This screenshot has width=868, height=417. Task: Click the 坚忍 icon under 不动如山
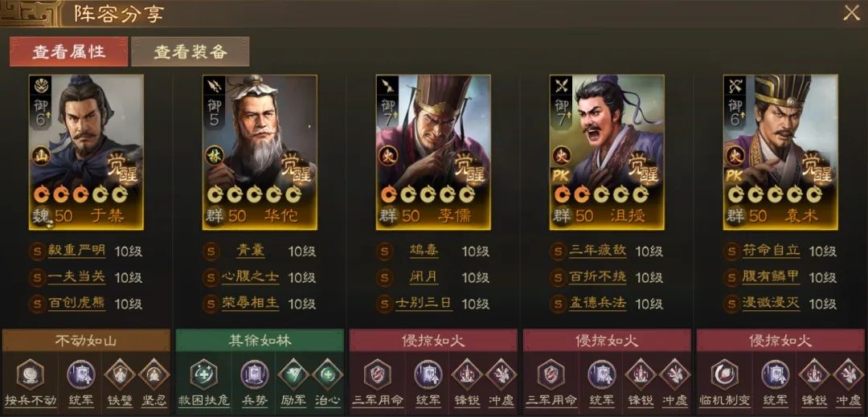pyautogui.click(x=154, y=374)
